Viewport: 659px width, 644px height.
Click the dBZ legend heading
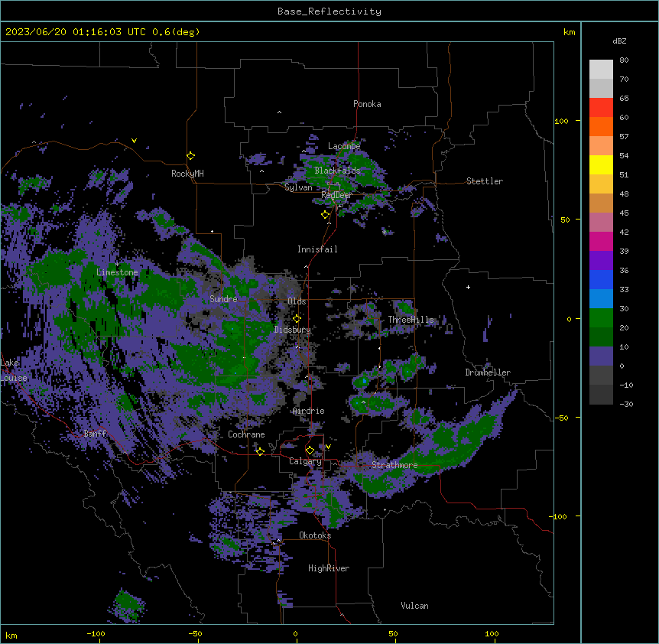(x=619, y=41)
